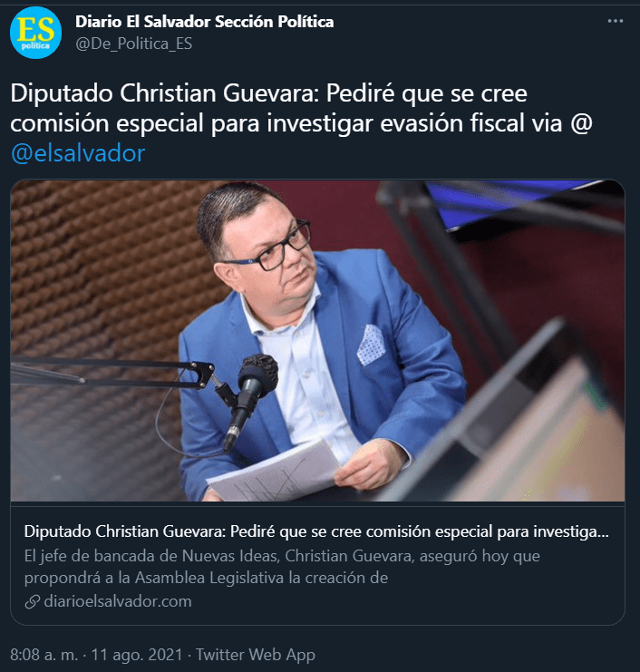Click the pocket square on the blue blazer
The height and width of the screenshot is (672, 640).
click(371, 345)
